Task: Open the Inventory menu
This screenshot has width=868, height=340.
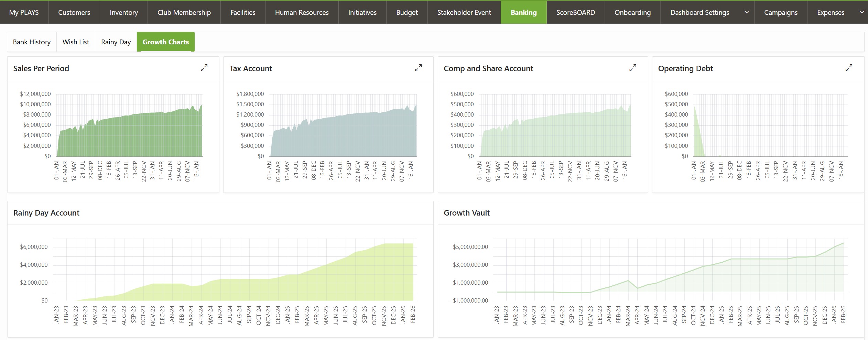Action: click(124, 12)
